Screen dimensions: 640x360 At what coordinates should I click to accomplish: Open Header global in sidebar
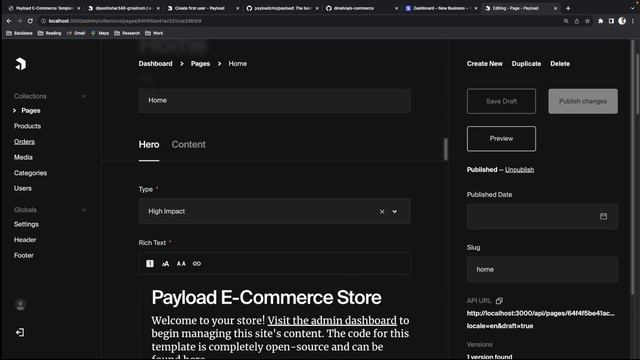[25, 240]
